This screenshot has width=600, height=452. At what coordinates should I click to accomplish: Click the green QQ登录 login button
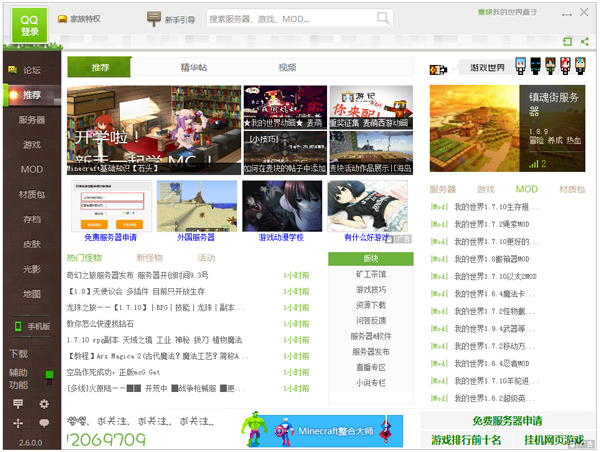tap(29, 25)
